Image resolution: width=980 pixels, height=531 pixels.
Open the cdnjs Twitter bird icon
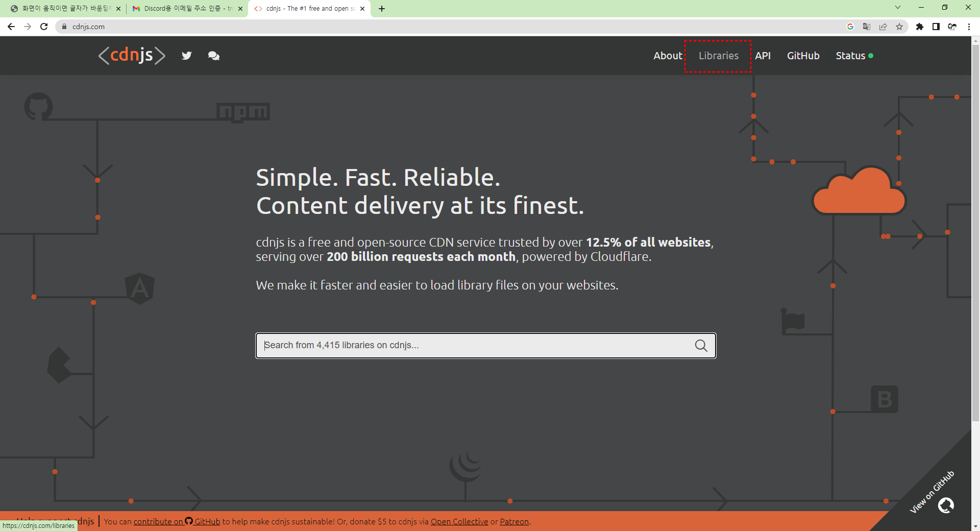187,56
